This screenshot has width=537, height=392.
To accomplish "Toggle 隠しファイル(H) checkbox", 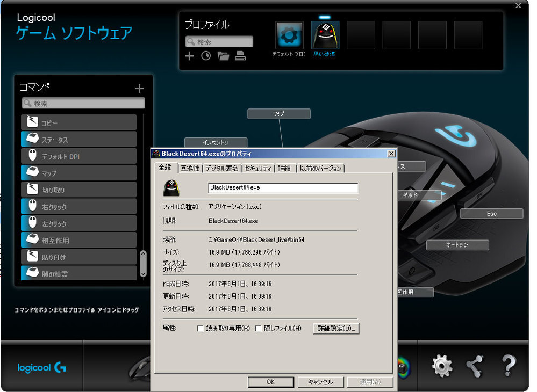I will [x=258, y=329].
